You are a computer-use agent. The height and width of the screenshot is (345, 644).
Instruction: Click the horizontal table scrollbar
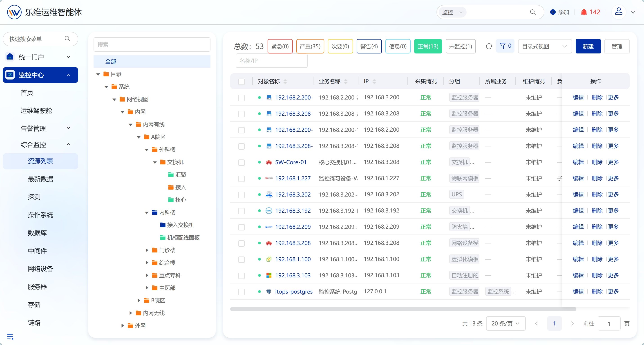[x=403, y=309]
